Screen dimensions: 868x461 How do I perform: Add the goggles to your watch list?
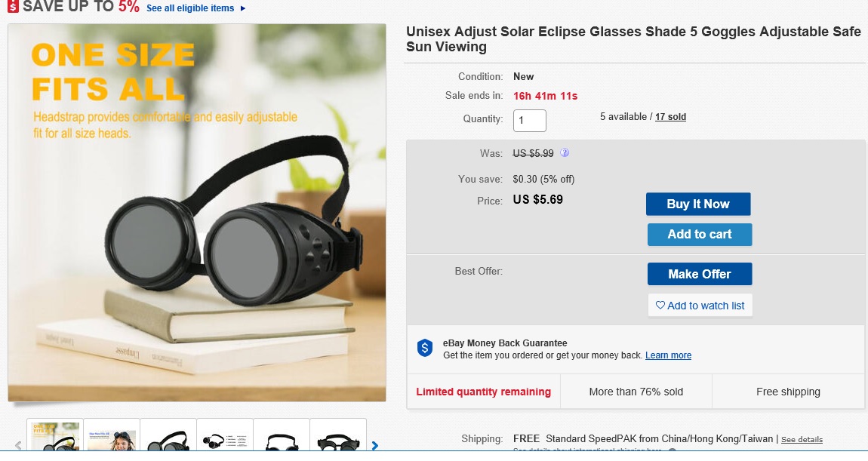(x=700, y=306)
